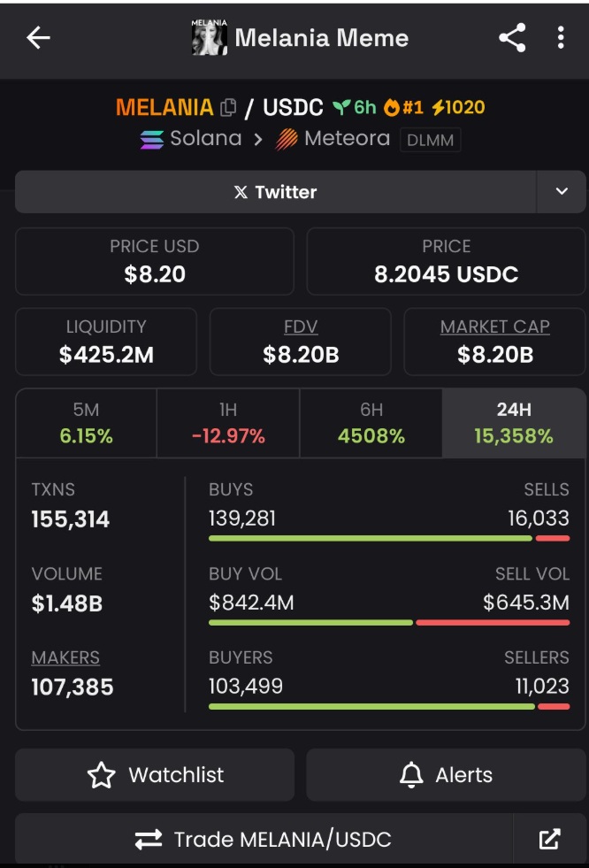589x868 pixels.
Task: Open the Twitter link button
Action: pyautogui.click(x=275, y=192)
